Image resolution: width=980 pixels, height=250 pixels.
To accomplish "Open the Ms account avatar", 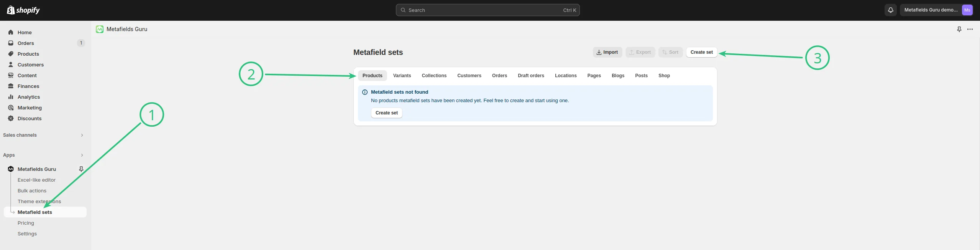I will coord(967,10).
